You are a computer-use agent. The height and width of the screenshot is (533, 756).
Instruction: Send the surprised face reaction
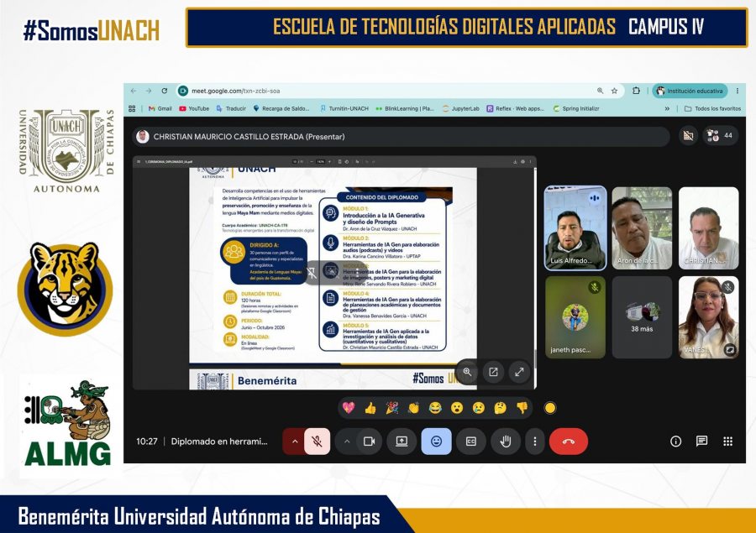pyautogui.click(x=457, y=408)
